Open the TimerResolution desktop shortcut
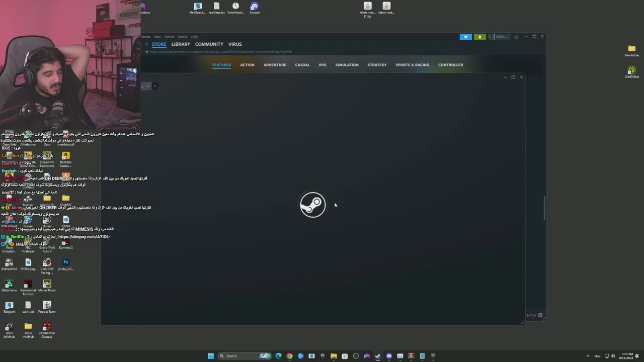 click(235, 8)
